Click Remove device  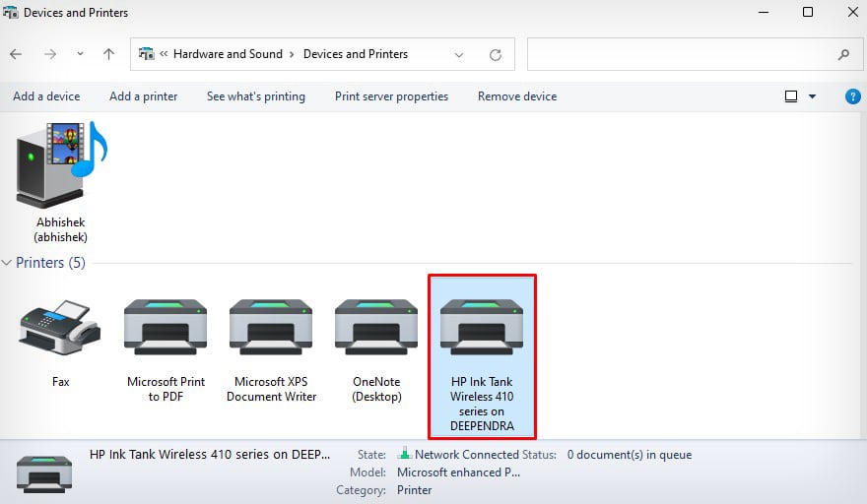pos(517,96)
